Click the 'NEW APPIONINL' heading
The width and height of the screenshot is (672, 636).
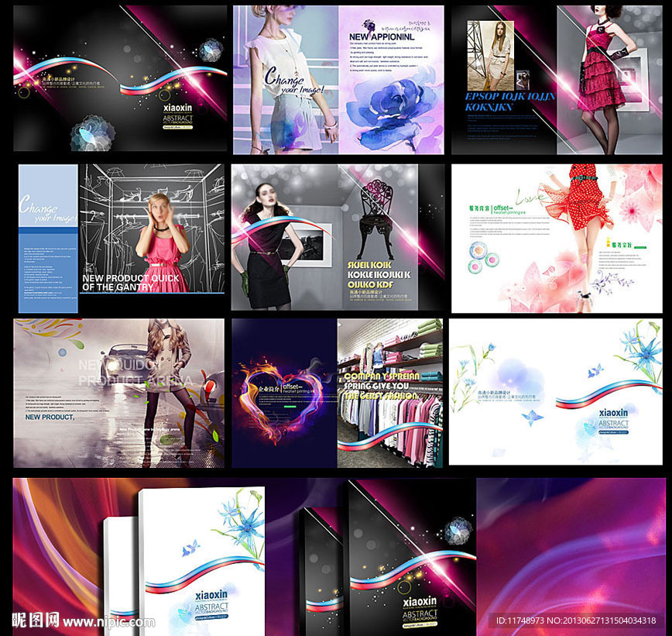382,37
